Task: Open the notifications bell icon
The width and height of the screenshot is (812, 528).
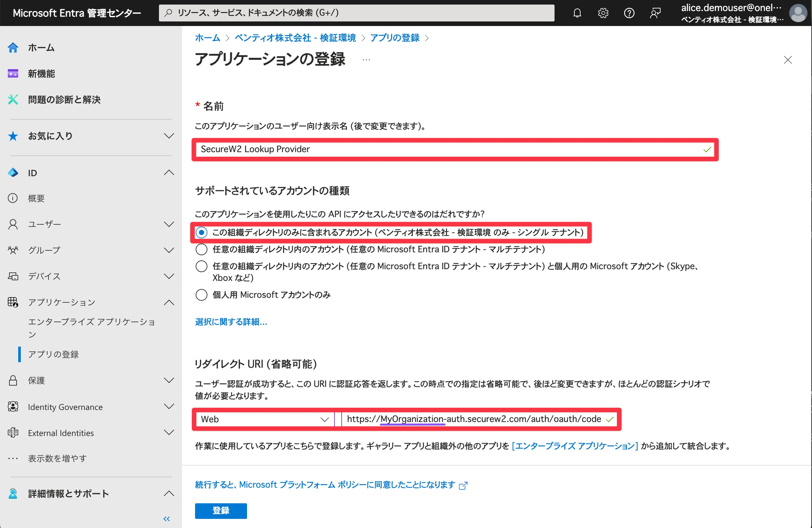Action: click(577, 13)
